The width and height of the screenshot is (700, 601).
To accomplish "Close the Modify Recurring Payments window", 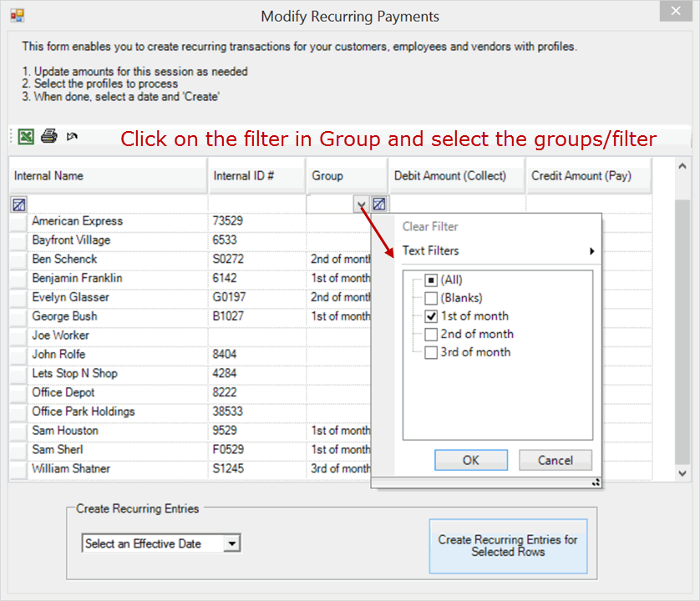I will point(675,13).
